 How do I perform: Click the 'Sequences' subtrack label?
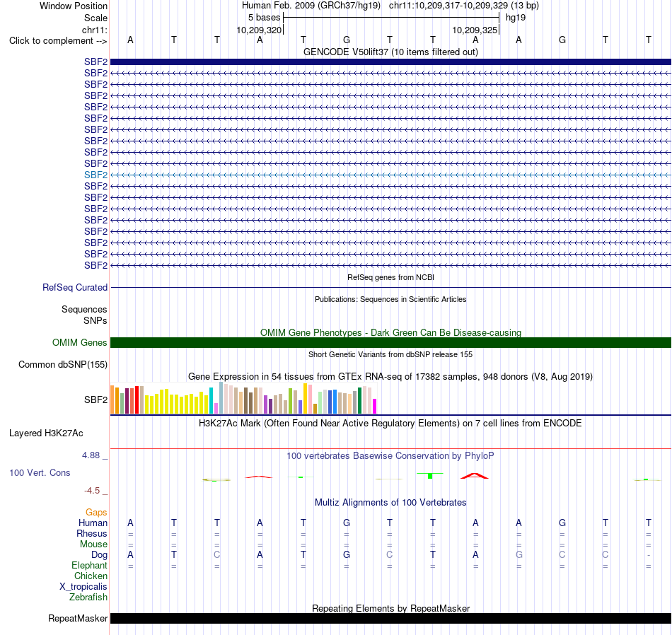point(84,309)
